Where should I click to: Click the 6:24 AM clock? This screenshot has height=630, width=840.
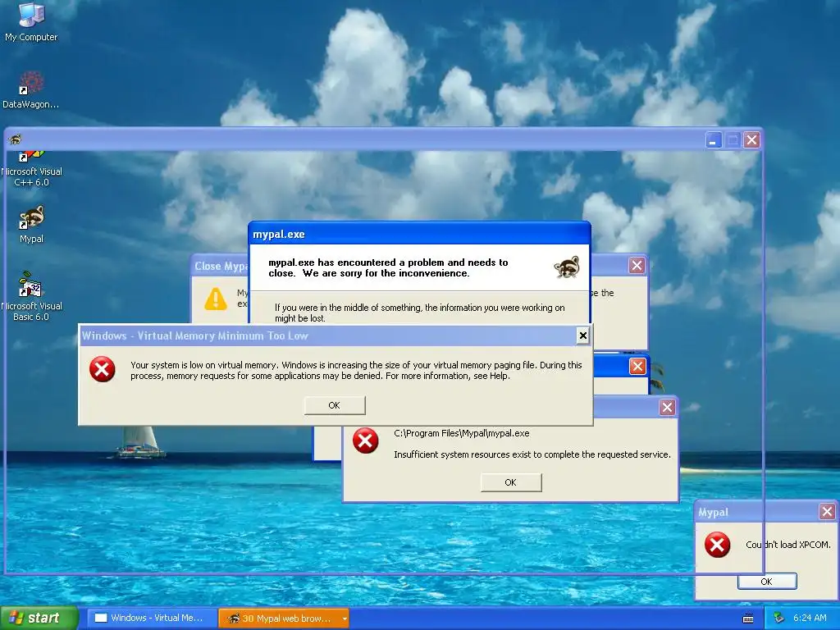tap(810, 619)
